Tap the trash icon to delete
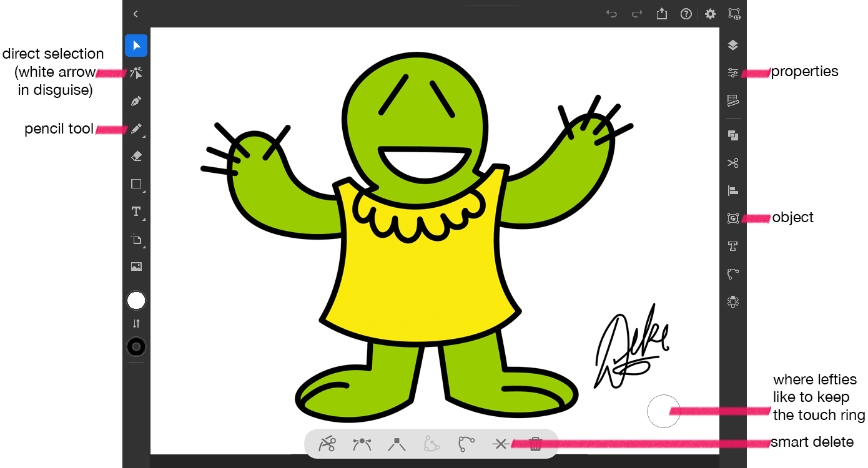868x468 pixels. pos(535,444)
